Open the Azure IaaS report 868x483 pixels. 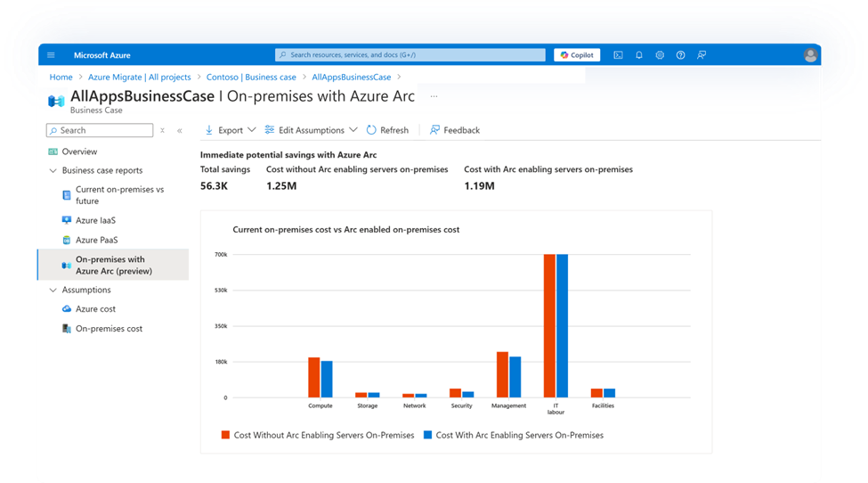point(96,220)
